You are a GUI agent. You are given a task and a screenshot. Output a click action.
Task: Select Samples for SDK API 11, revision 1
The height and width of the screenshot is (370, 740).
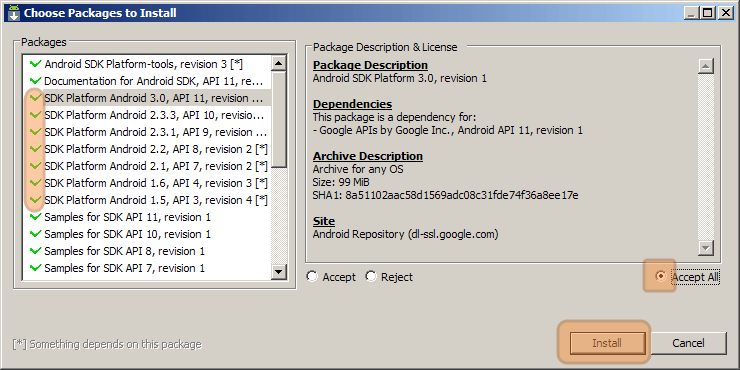pos(147,217)
